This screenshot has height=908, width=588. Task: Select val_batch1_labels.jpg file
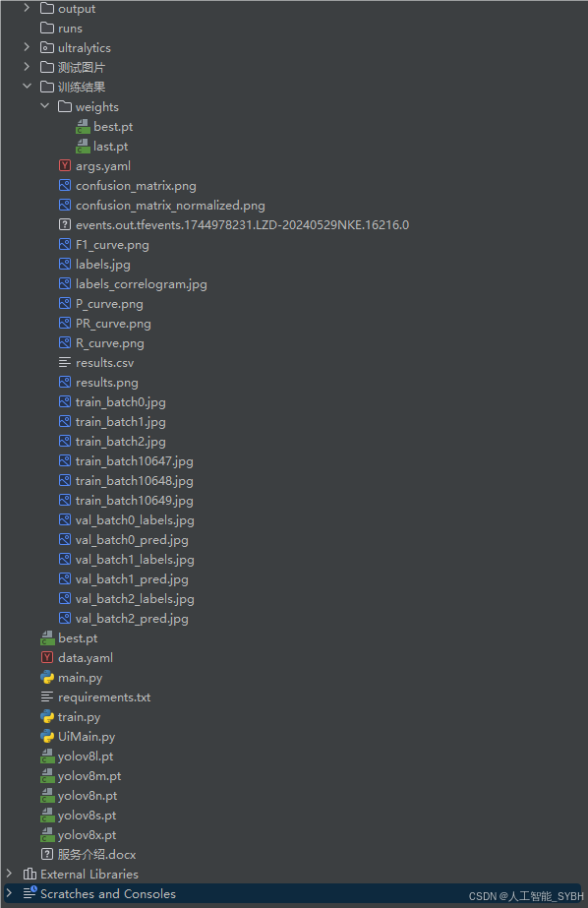(x=135, y=560)
